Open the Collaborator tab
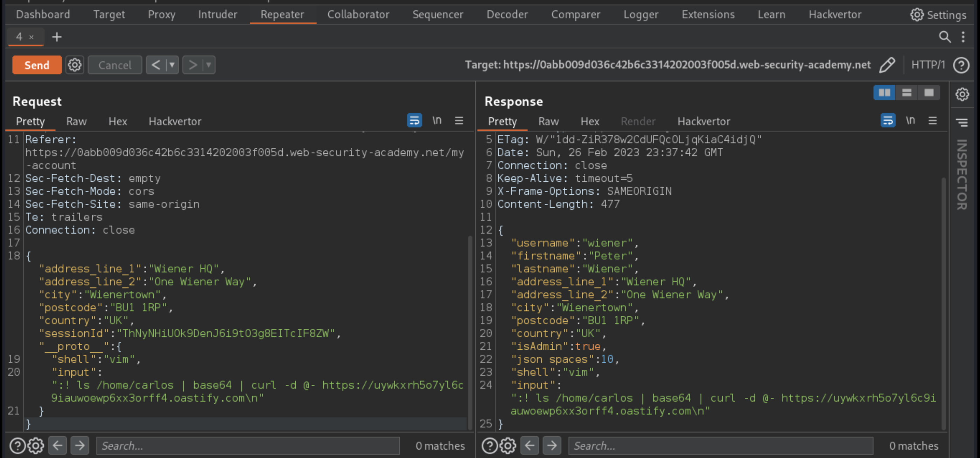Viewport: 980px width, 458px height. pos(358,14)
